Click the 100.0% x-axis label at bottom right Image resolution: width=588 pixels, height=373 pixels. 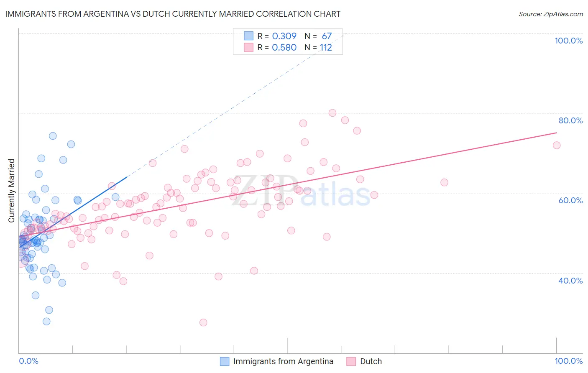[569, 361]
